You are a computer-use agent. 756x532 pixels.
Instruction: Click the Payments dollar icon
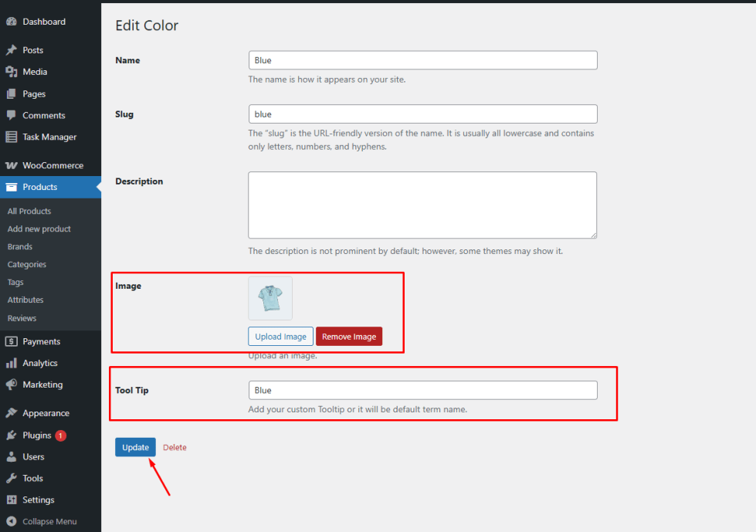pyautogui.click(x=12, y=341)
